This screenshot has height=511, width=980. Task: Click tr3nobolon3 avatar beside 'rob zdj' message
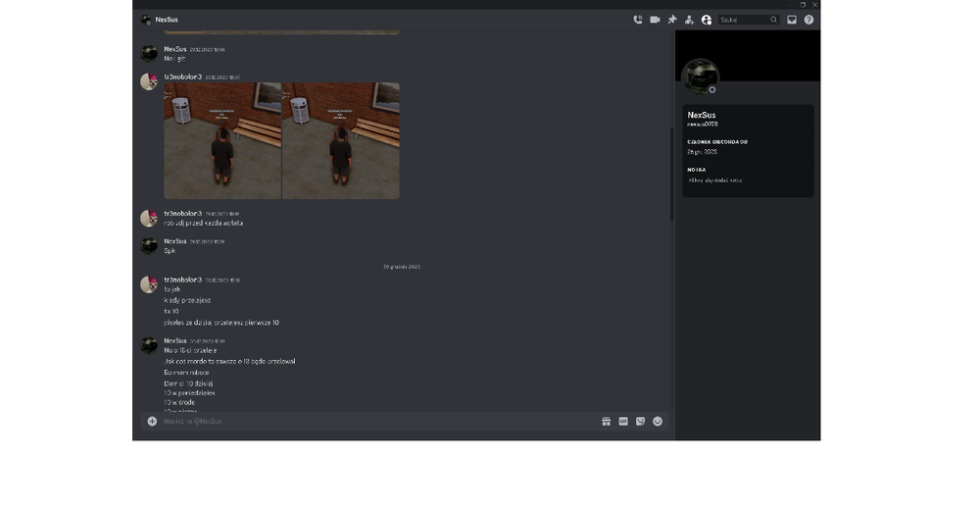(149, 219)
